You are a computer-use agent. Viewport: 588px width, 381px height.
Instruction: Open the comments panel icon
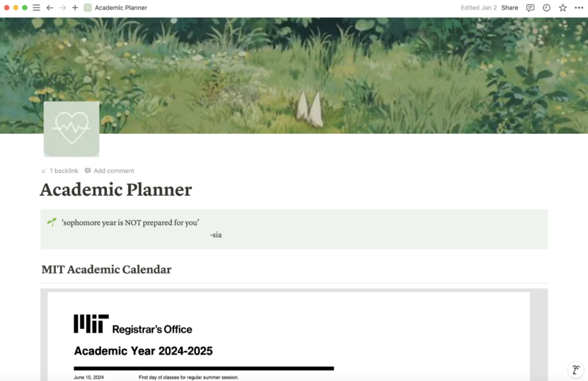point(530,7)
